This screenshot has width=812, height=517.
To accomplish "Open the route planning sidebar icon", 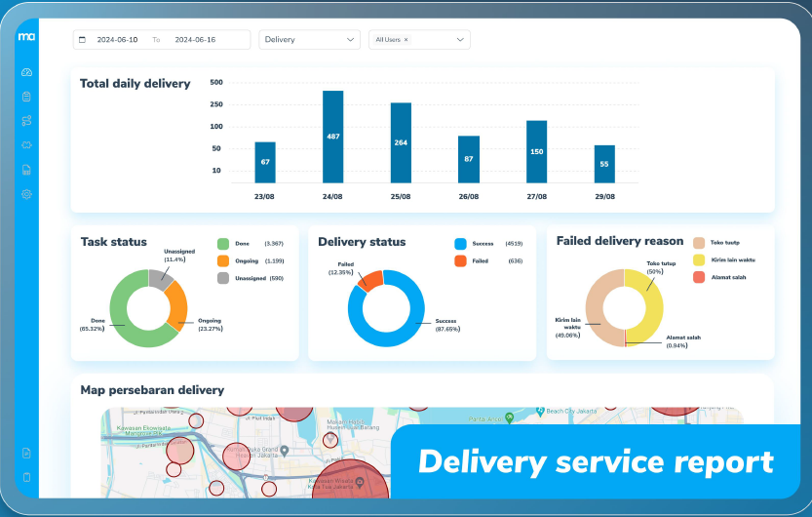I will [27, 121].
